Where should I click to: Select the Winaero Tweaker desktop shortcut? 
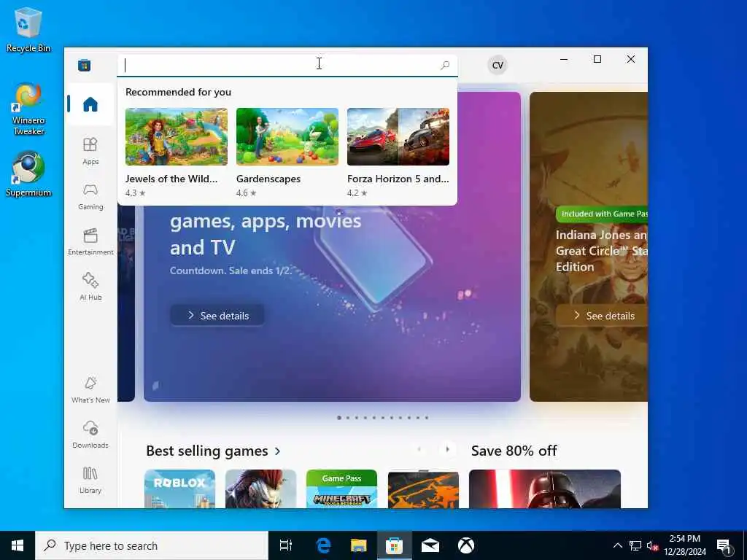click(x=28, y=109)
